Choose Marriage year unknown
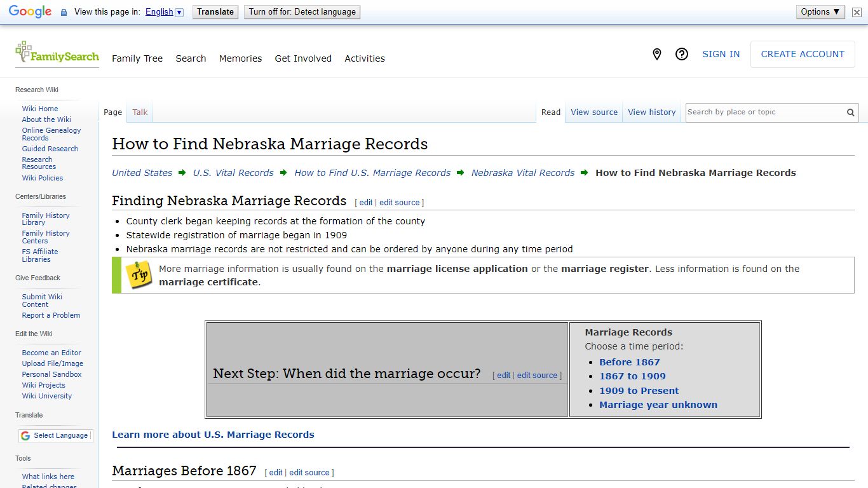Image resolution: width=868 pixels, height=488 pixels. coord(658,405)
